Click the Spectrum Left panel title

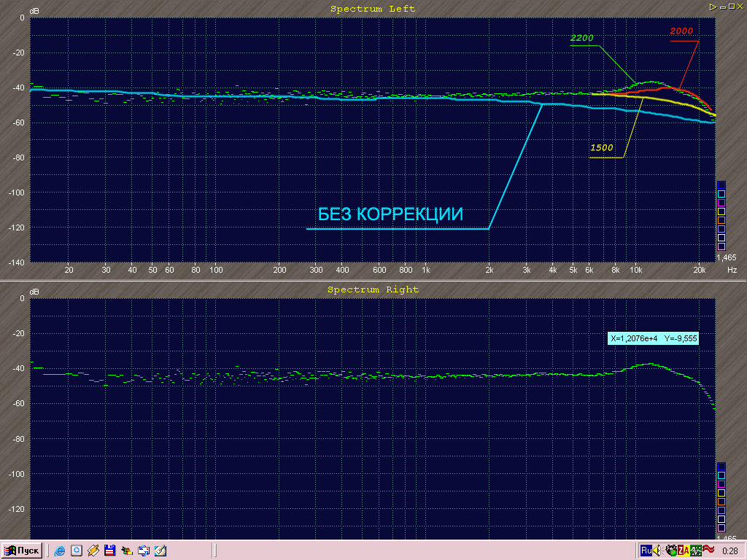pos(373,9)
